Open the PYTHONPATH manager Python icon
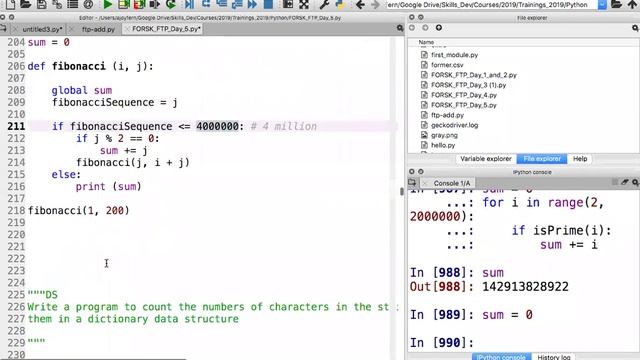The width and height of the screenshot is (640, 360). click(340, 4)
